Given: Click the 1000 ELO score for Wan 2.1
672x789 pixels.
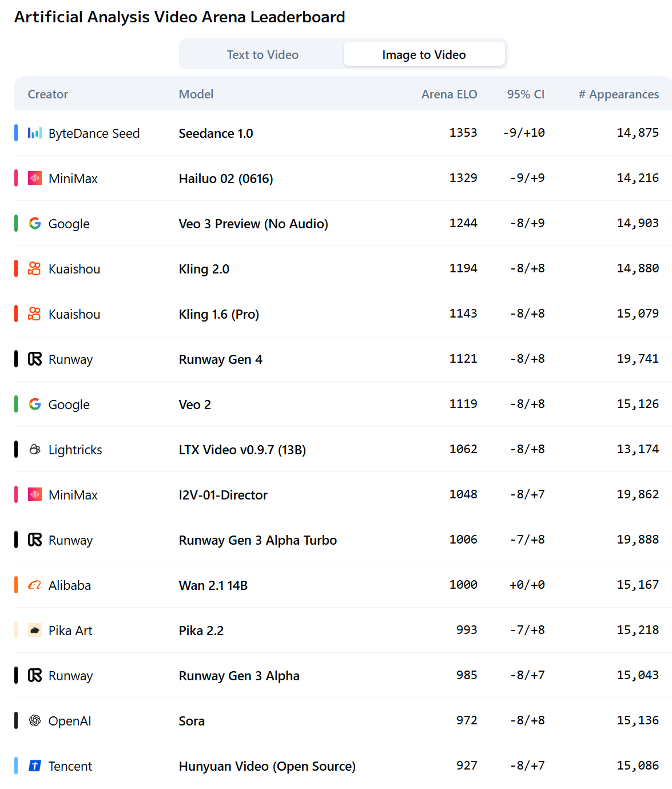Looking at the screenshot, I should 463,585.
